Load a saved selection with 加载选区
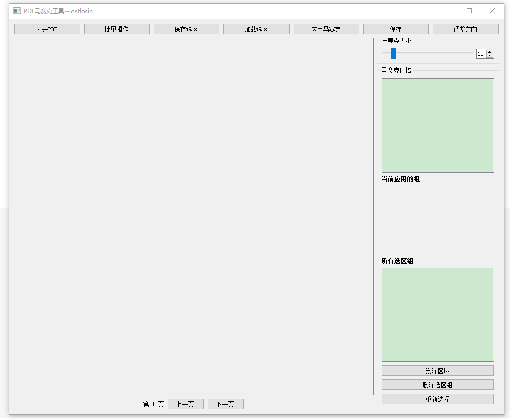 pyautogui.click(x=256, y=28)
